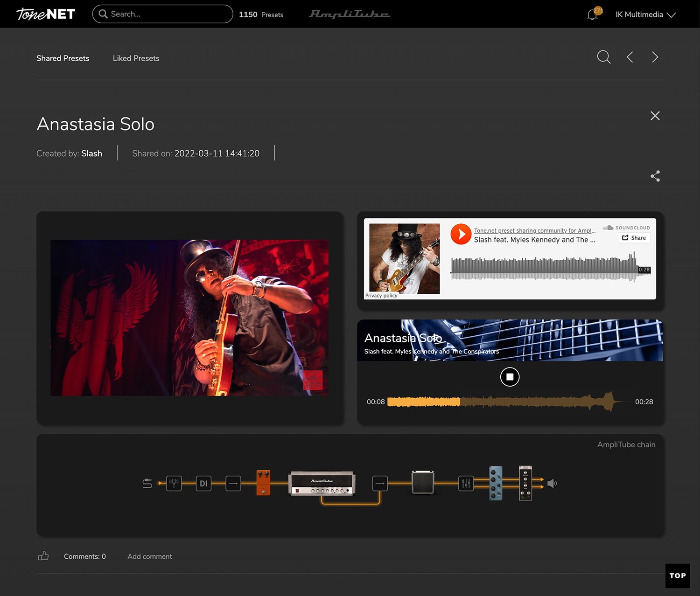Play the SoundCloud track
Screen dimensions: 700x596
pos(461,234)
